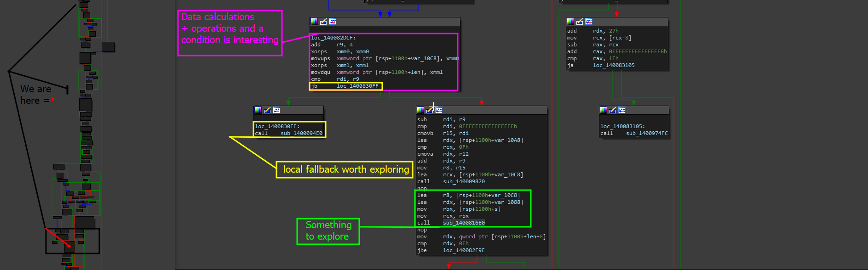Click the node color icon on loc_140082DCF block
This screenshot has height=270, width=868.
pyautogui.click(x=314, y=22)
